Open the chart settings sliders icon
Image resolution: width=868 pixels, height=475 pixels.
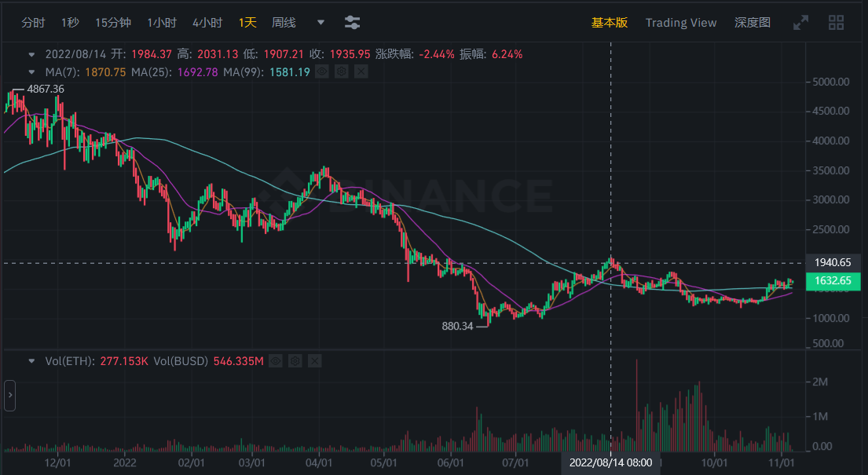click(x=351, y=23)
